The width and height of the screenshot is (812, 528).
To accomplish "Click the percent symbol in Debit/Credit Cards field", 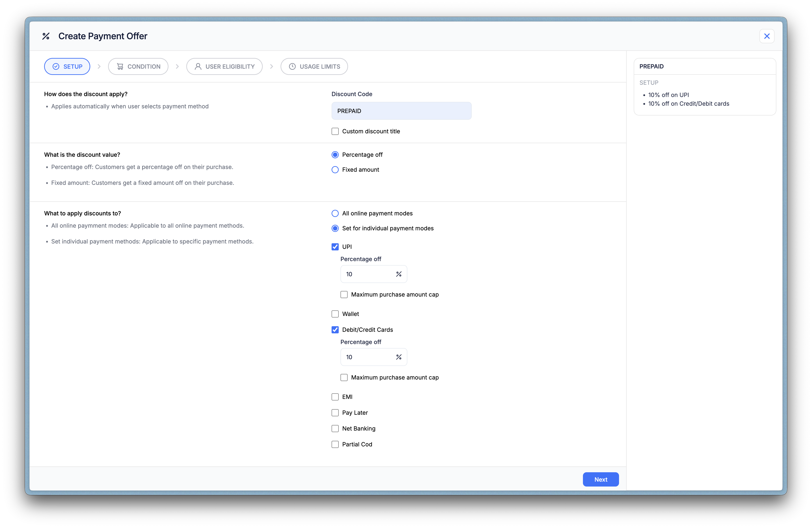I will (398, 357).
